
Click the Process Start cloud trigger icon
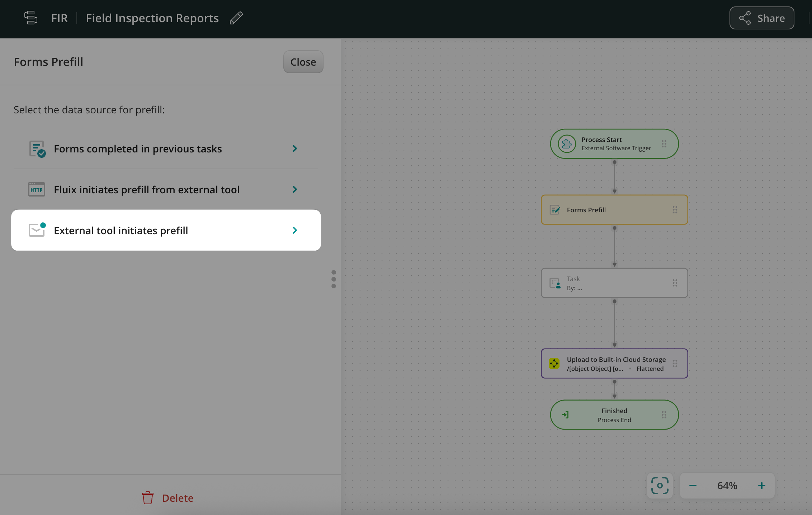tap(567, 144)
